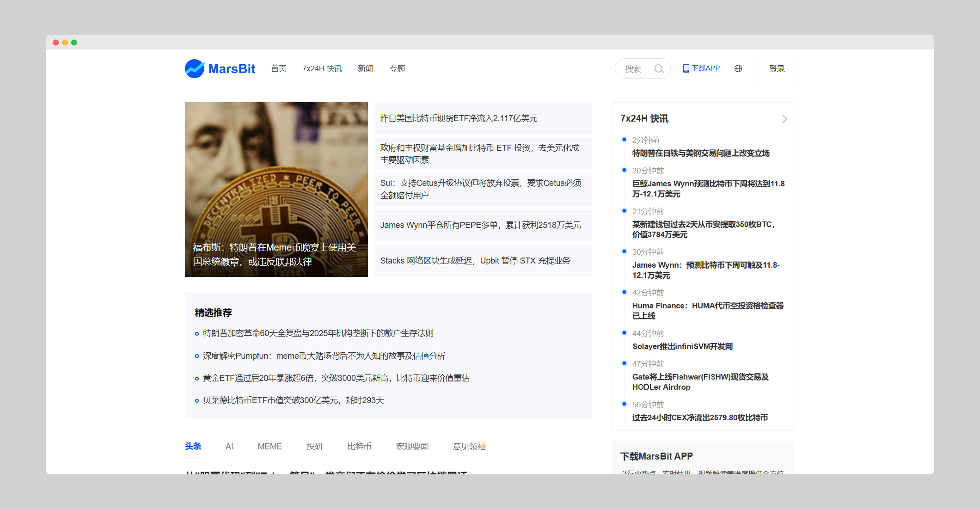Open the 新闻 navigation item
980x509 pixels.
pos(365,69)
